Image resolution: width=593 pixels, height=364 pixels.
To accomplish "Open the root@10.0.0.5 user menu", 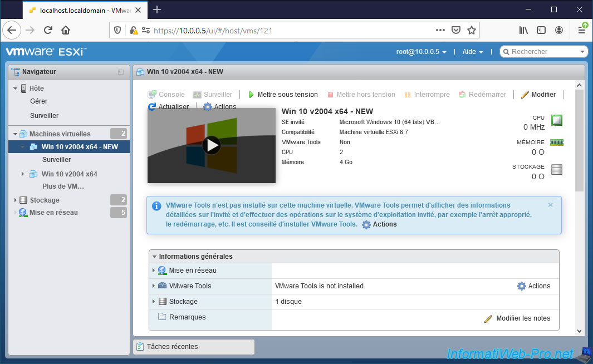I will 422,52.
